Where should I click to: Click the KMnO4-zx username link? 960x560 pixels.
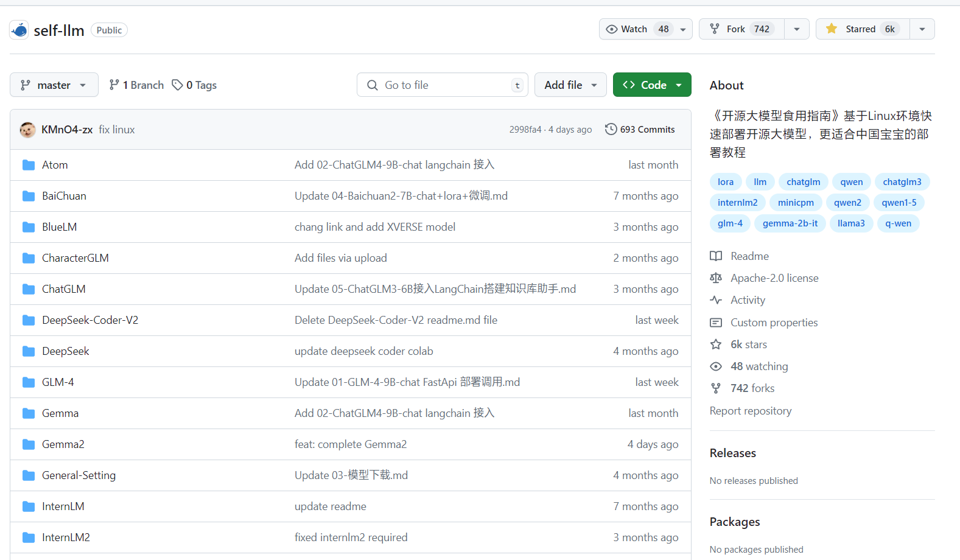coord(67,130)
